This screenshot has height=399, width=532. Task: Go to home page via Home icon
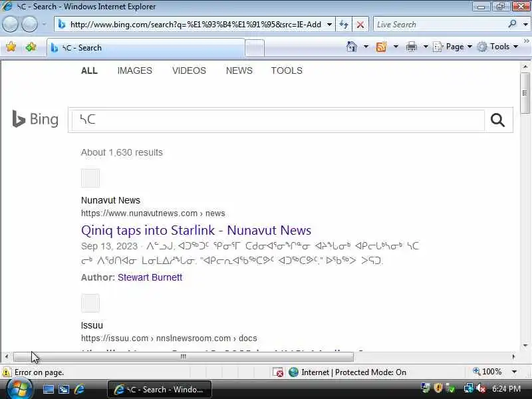point(352,47)
